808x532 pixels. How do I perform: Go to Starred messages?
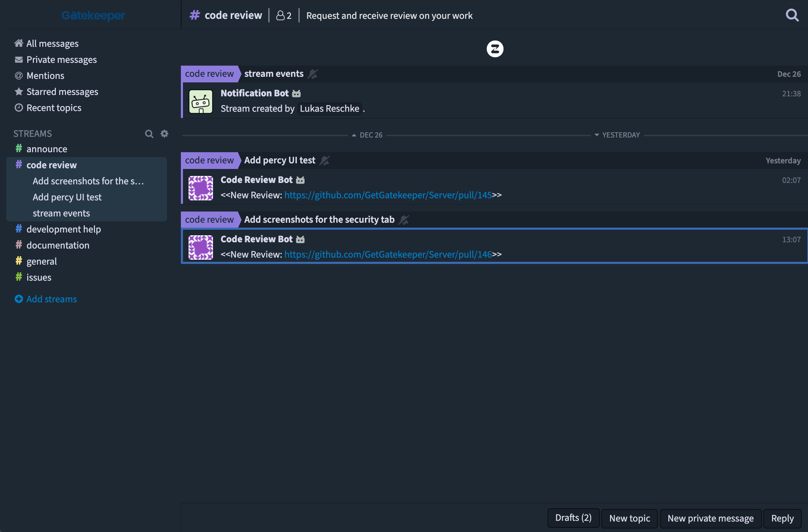[62, 92]
